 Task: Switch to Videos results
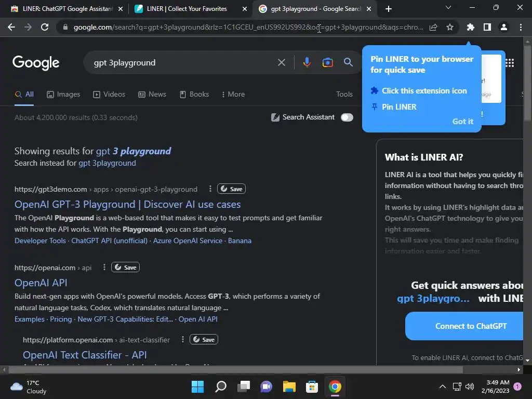point(109,95)
